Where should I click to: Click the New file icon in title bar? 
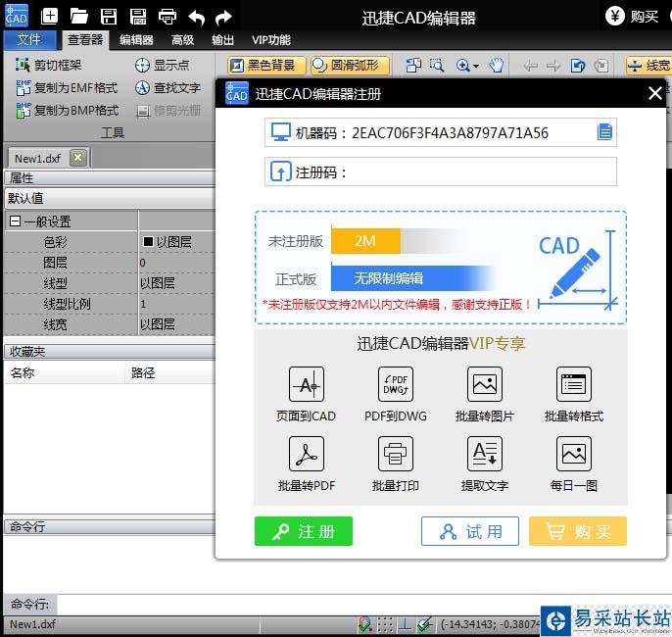coord(49,17)
